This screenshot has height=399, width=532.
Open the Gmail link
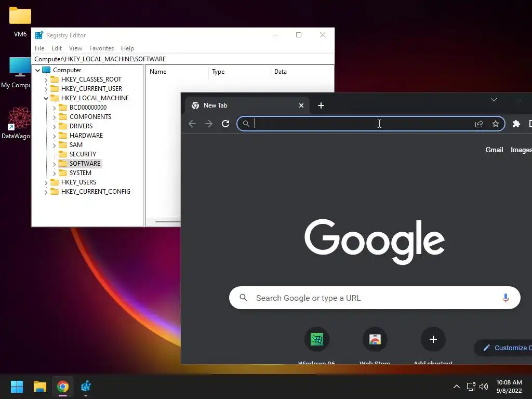tap(494, 150)
